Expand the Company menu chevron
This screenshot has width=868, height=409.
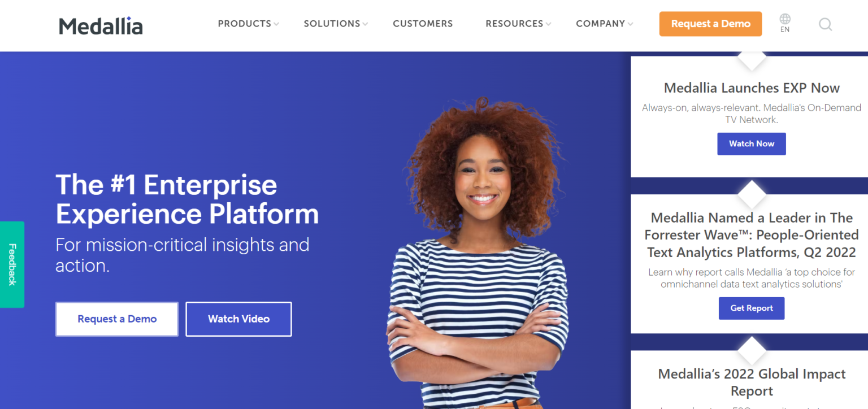tap(630, 24)
